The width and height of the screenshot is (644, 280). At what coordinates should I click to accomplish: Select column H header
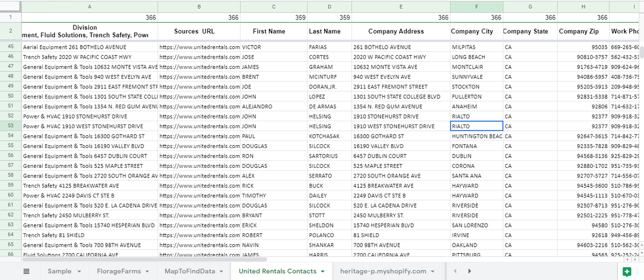click(x=583, y=6)
